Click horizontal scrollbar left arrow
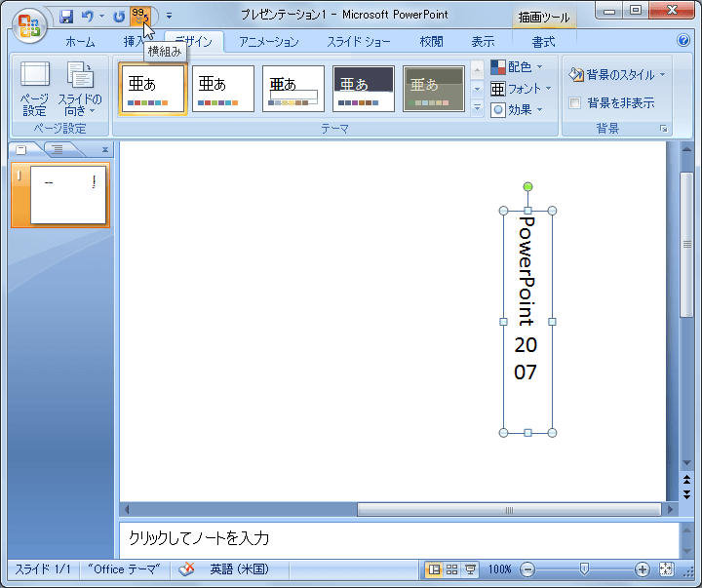The width and height of the screenshot is (702, 588). (127, 510)
